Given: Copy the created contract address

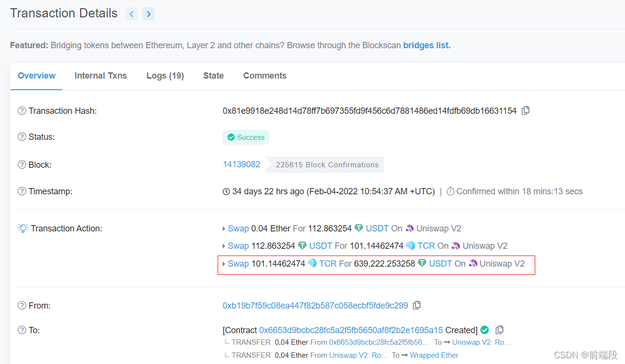Looking at the screenshot, I should (x=500, y=330).
